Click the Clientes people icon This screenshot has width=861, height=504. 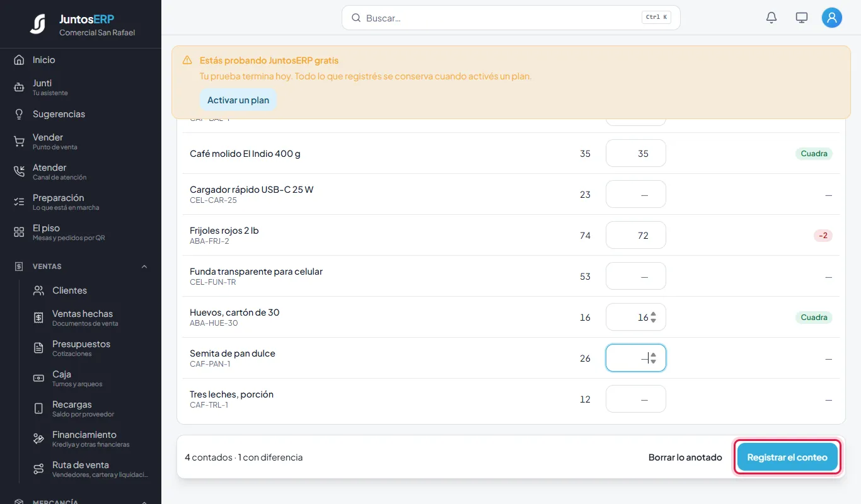[x=38, y=290]
